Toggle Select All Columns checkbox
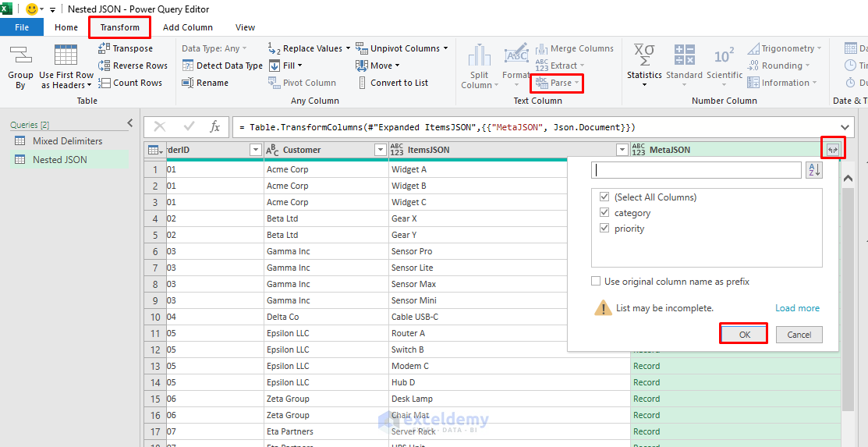 pyautogui.click(x=604, y=197)
